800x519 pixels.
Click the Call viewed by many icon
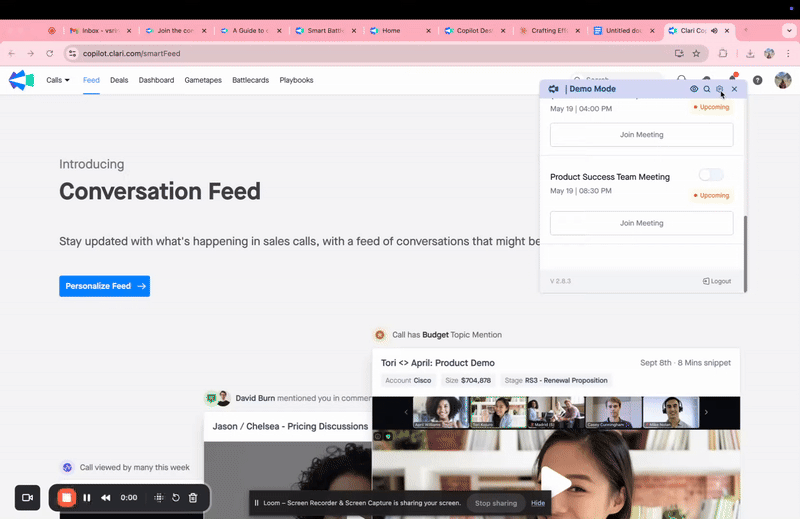[x=67, y=467]
